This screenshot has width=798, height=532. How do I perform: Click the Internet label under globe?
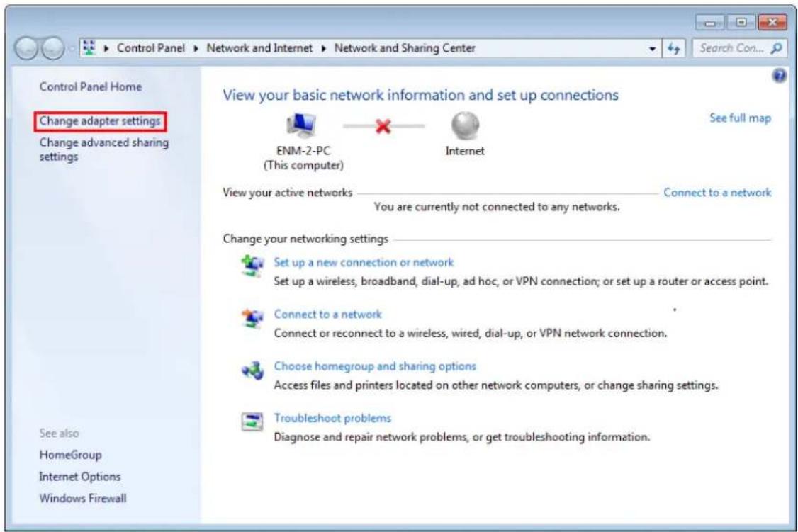[465, 151]
